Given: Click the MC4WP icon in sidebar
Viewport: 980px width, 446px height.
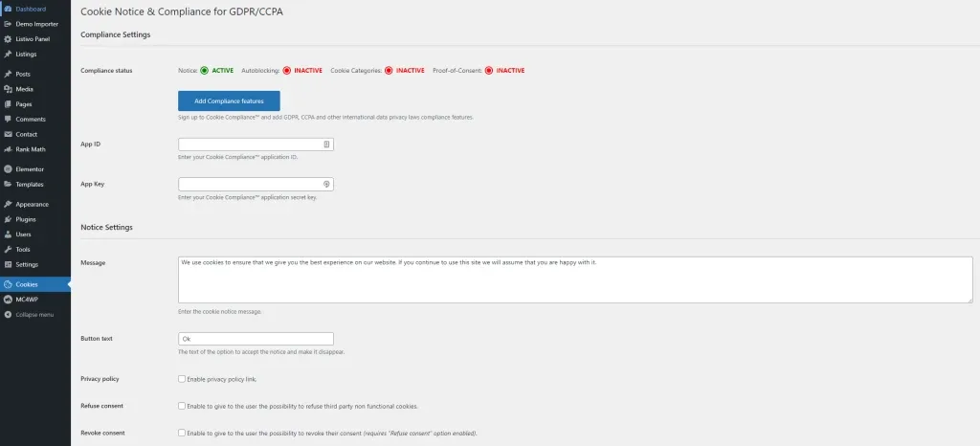Looking at the screenshot, I should pyautogui.click(x=8, y=300).
